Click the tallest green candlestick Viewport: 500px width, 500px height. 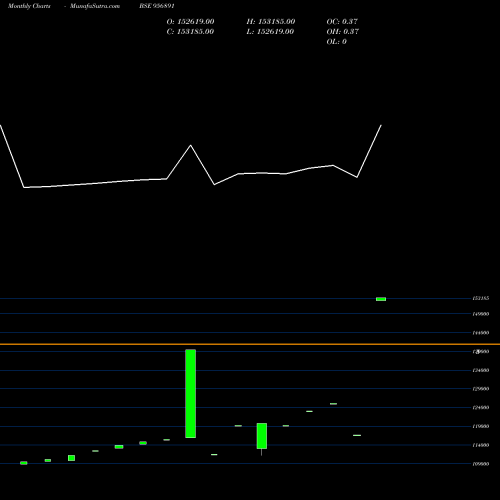[x=191, y=394]
